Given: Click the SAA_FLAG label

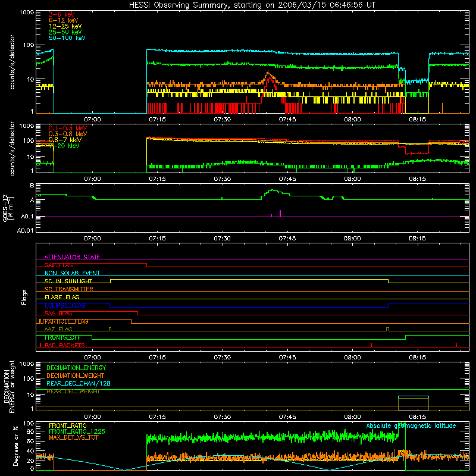Looking at the screenshot, I should pos(58,314).
